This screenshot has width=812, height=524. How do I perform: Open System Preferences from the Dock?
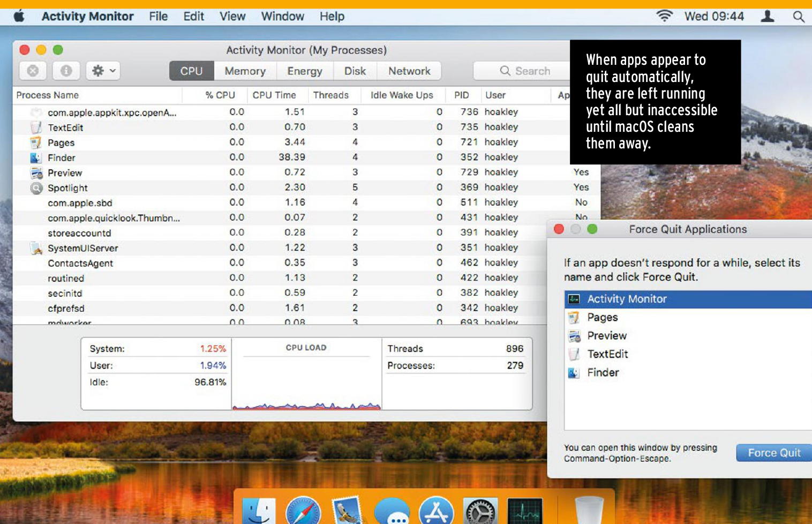pos(480,511)
